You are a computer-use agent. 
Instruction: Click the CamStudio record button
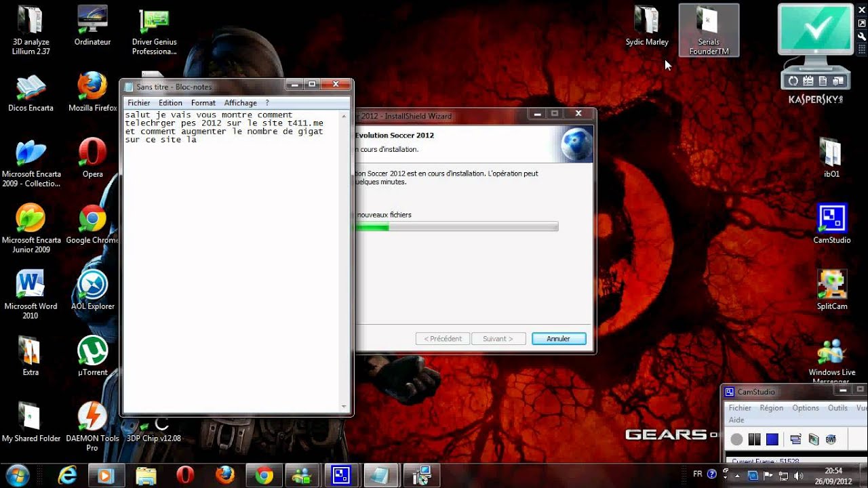coord(736,440)
